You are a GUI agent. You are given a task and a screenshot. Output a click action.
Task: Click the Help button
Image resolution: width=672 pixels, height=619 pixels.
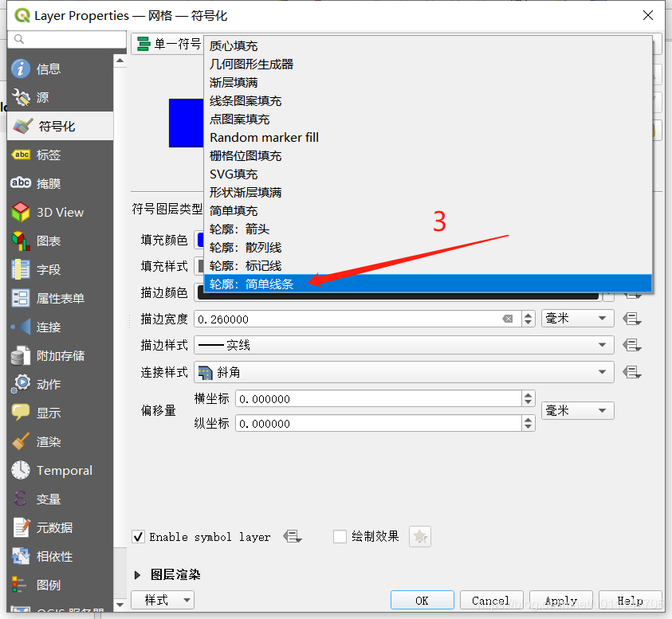pyautogui.click(x=631, y=600)
